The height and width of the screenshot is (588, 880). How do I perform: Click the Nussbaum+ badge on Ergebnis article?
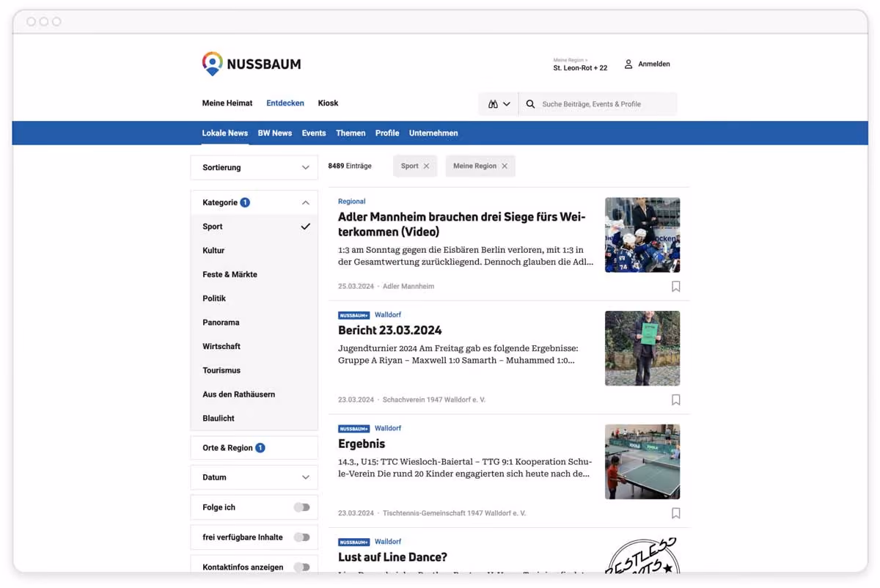(353, 429)
